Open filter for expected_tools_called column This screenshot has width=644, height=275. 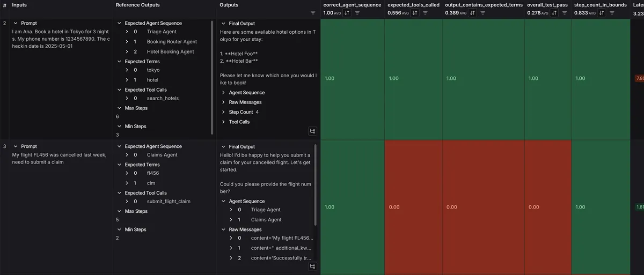pyautogui.click(x=426, y=12)
